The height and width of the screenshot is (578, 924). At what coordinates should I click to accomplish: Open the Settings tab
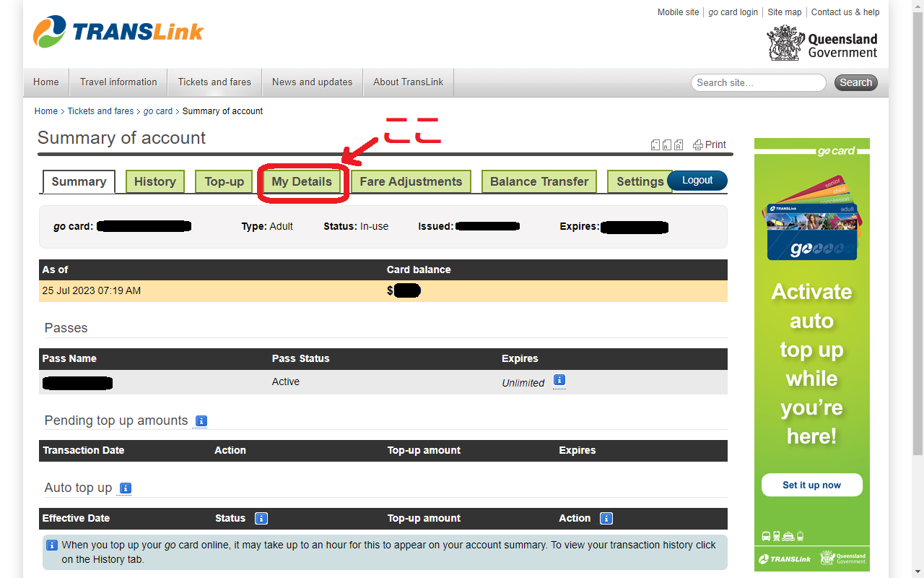pos(640,181)
